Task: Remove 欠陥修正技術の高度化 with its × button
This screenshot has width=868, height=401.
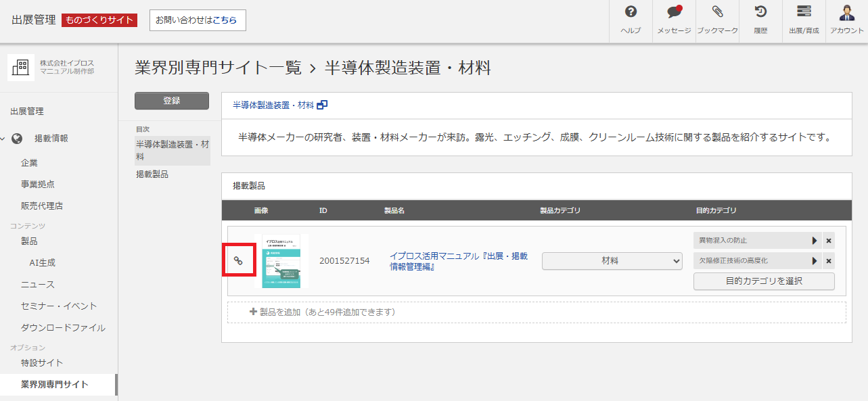Action: [x=829, y=260]
